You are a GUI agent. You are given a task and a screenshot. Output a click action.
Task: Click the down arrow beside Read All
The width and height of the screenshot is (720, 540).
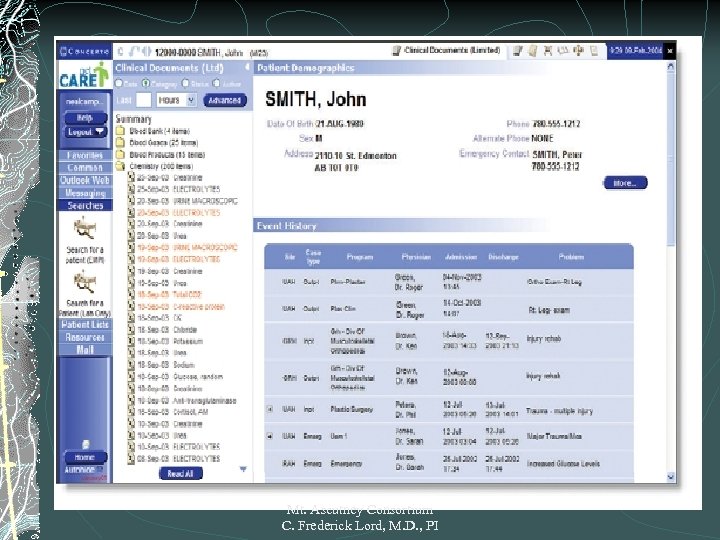point(243,469)
